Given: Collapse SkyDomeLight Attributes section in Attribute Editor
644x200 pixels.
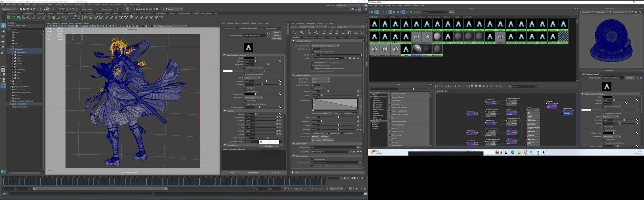Looking at the screenshot, I should pos(225,55).
